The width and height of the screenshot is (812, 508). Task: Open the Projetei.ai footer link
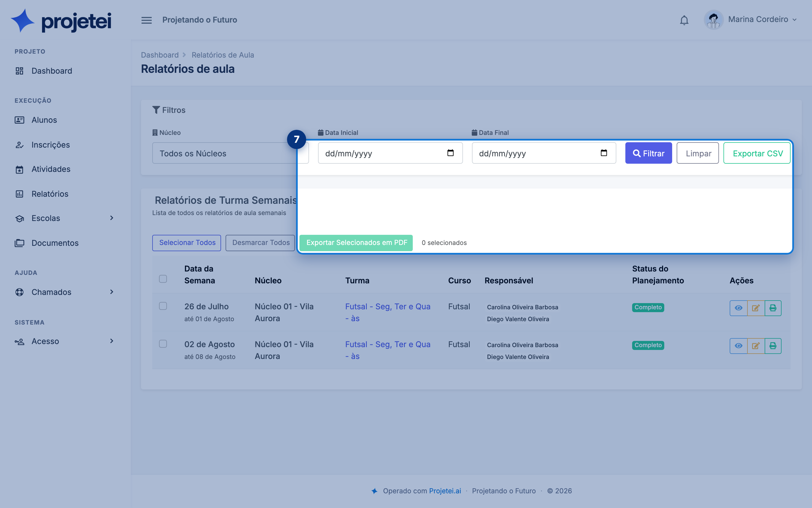click(445, 491)
